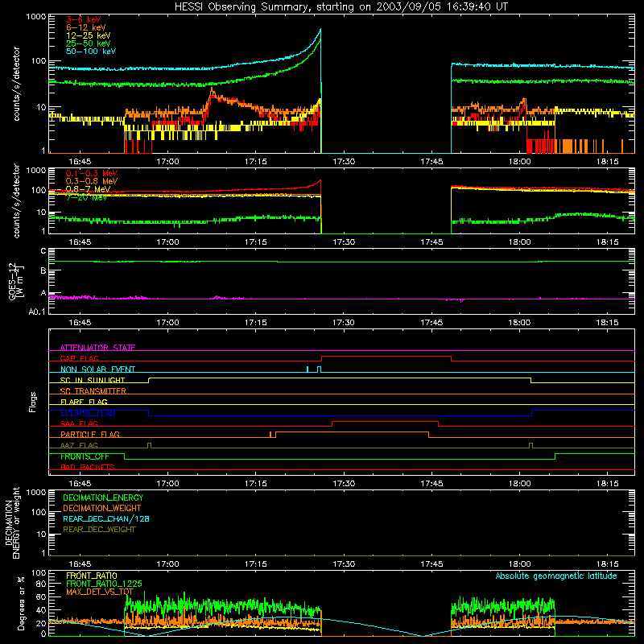Viewport: 644px width, 644px height.
Task: Click the ECLIPSE_FLAG label
Action: pyautogui.click(x=88, y=413)
